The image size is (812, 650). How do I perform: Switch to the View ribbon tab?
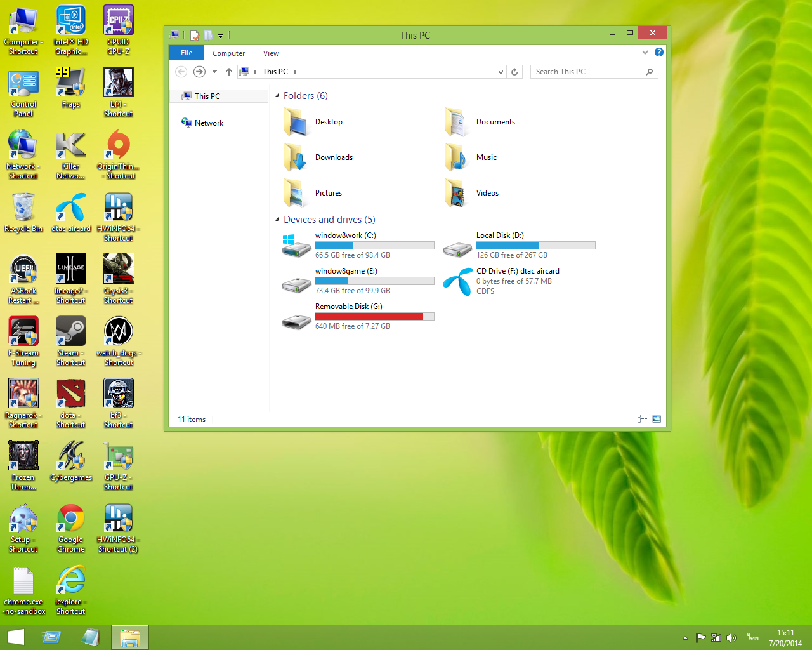(x=271, y=53)
